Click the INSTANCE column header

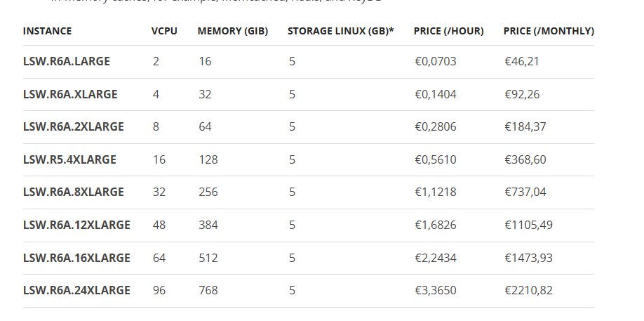[47, 31]
